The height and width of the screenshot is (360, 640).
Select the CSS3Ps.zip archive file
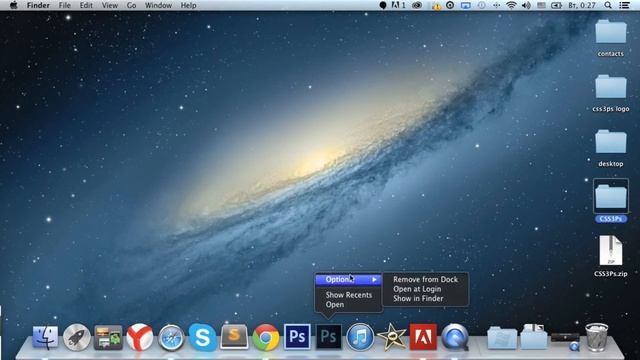[611, 256]
